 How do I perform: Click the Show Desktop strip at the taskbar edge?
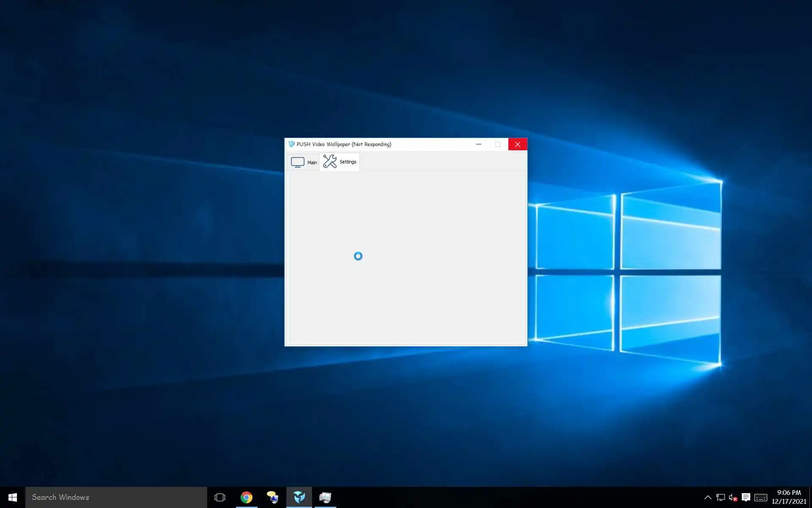(x=810, y=497)
